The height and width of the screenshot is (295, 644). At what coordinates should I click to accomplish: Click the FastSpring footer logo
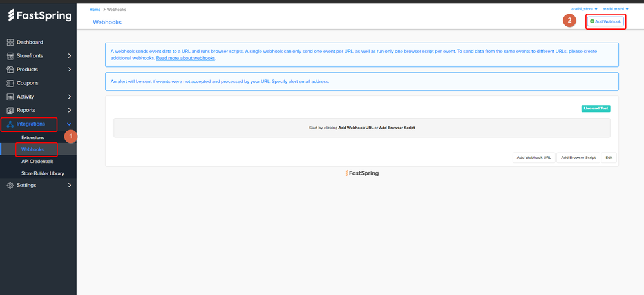coord(362,173)
